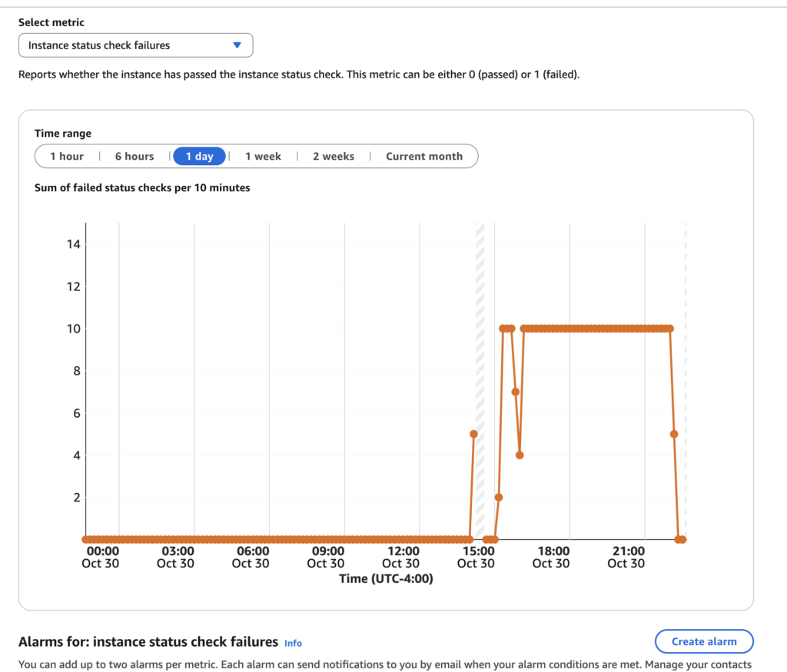Select the 1 hour time range
This screenshot has width=787, height=672.
pos(67,156)
